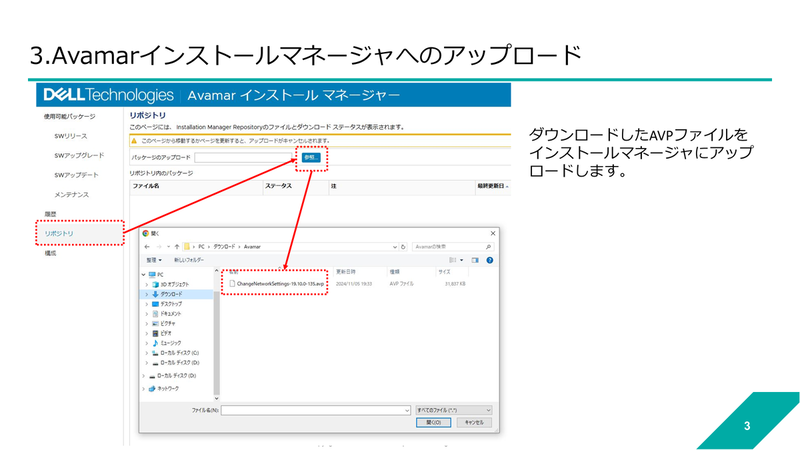Collapse the PC tree node
The image size is (800, 450).
point(143,274)
